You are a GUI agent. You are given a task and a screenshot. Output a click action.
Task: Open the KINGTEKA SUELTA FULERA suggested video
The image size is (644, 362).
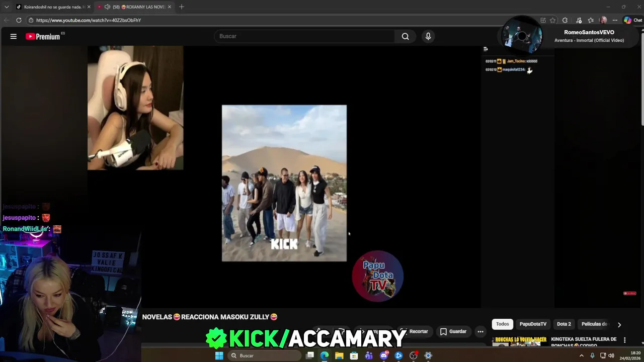coord(584,342)
